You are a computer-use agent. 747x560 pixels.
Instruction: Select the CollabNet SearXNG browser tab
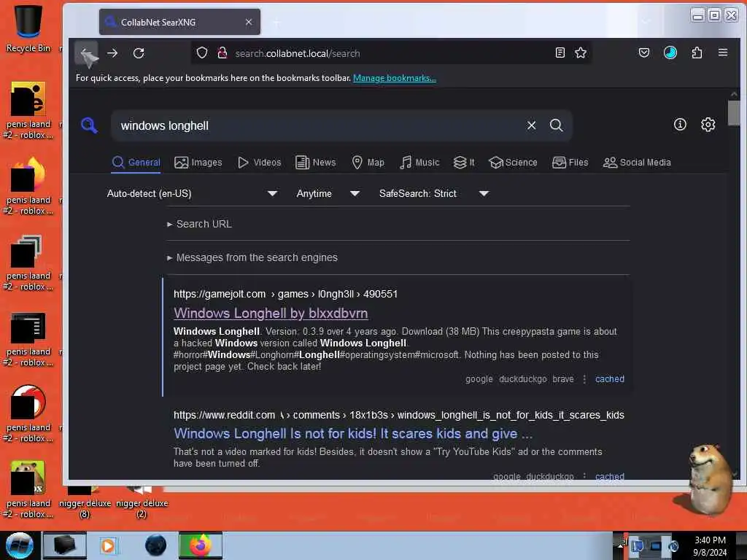[179, 22]
